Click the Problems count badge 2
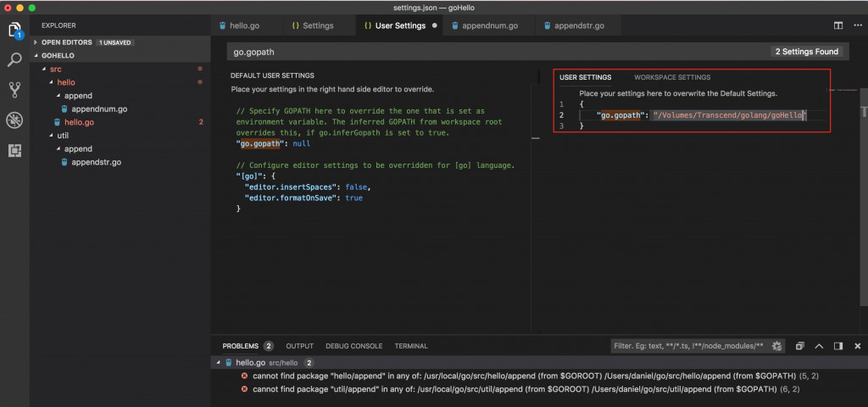The height and width of the screenshot is (407, 868). [x=269, y=346]
